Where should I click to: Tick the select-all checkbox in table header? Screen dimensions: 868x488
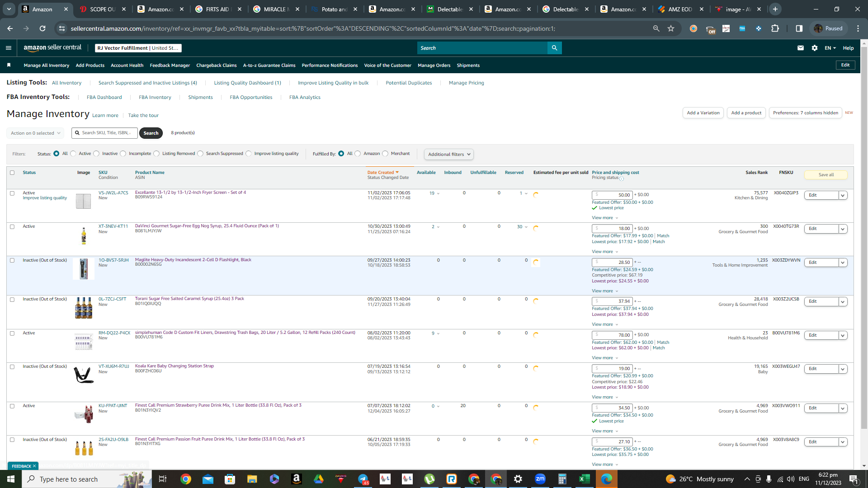coord(12,173)
